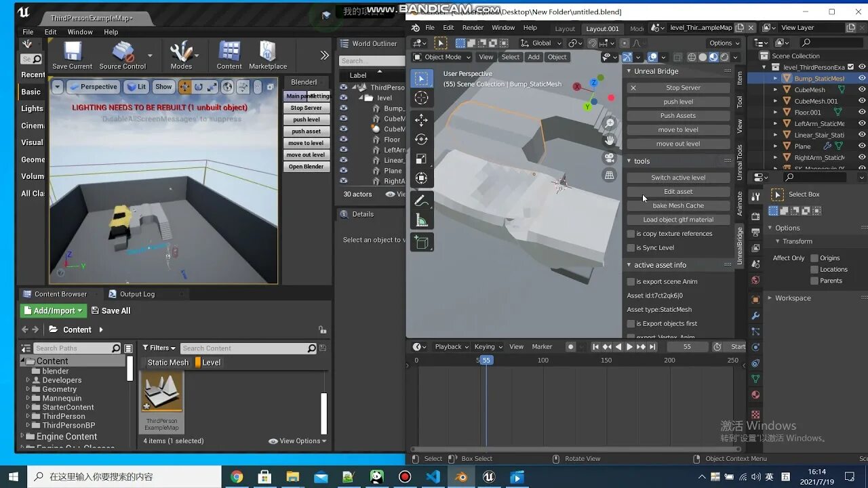This screenshot has height=488, width=868.
Task: Expand Workspace section in Blender properties
Action: click(x=770, y=298)
